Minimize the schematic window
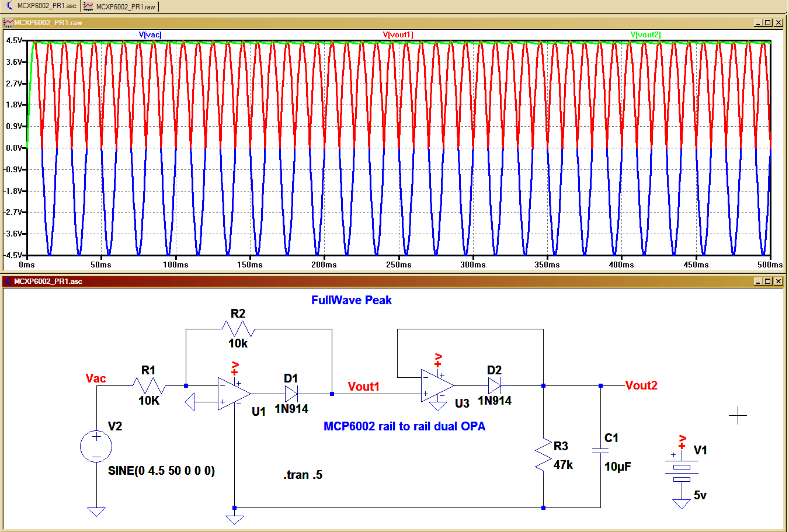 click(759, 281)
